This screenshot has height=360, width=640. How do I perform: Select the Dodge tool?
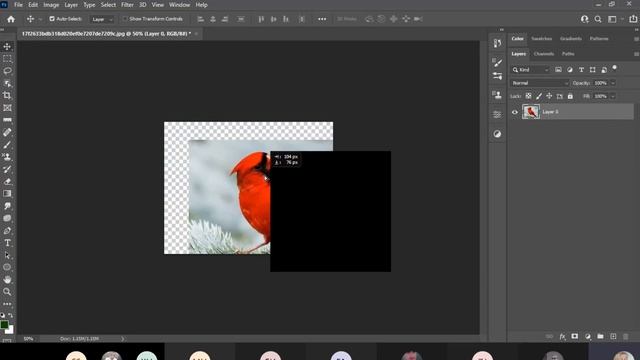(x=7, y=218)
